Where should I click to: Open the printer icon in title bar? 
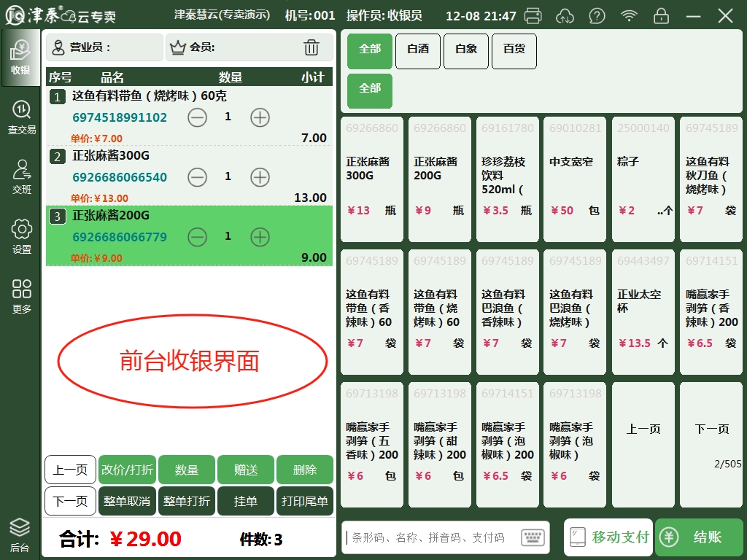pyautogui.click(x=533, y=15)
